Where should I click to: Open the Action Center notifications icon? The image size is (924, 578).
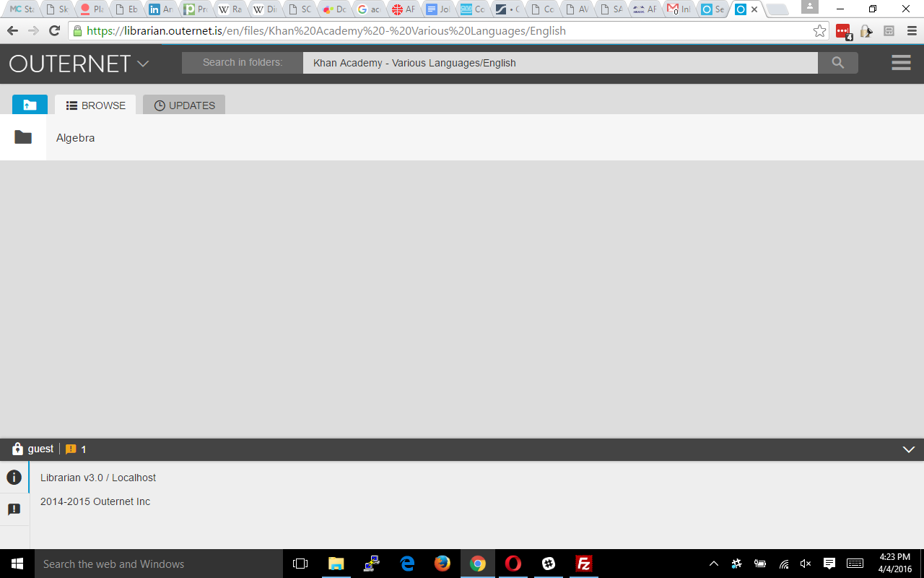pyautogui.click(x=829, y=564)
